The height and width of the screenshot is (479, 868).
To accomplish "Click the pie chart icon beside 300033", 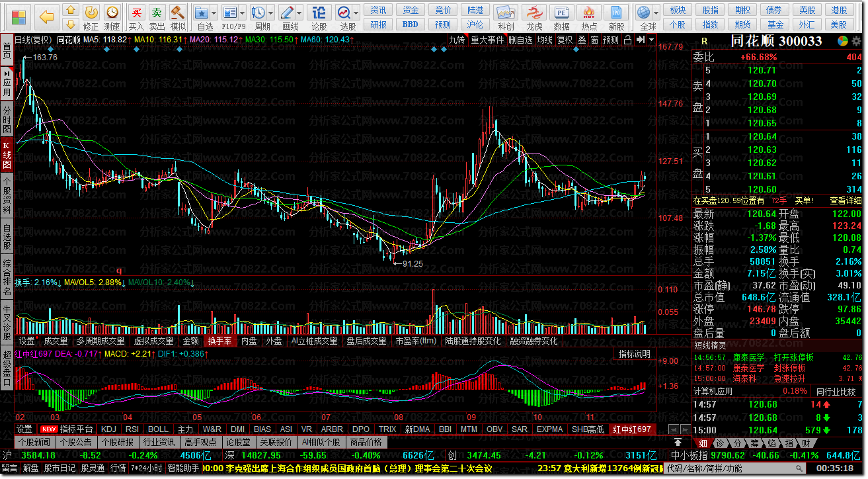I will (x=842, y=40).
